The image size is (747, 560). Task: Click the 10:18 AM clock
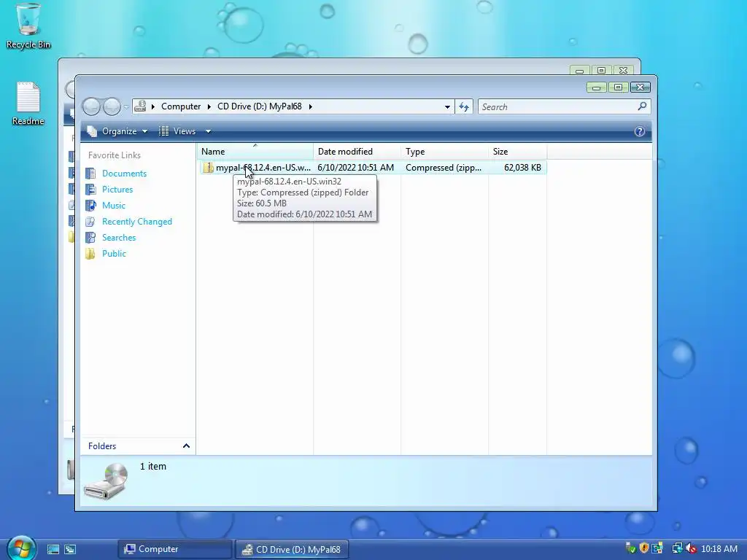click(x=719, y=548)
